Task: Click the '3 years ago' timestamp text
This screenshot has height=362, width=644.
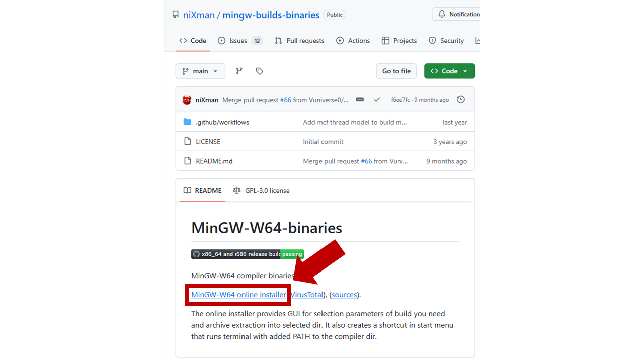Action: [450, 142]
